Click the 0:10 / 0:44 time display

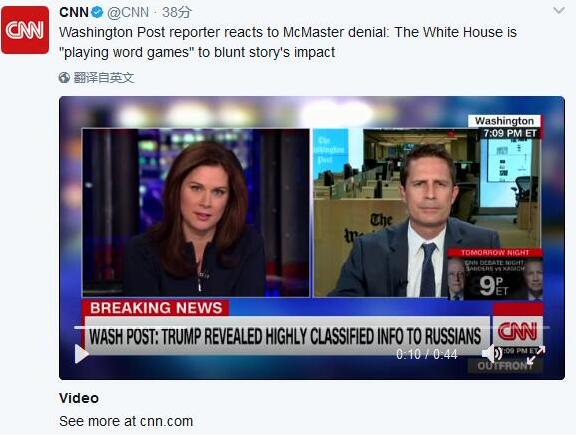[x=426, y=354]
